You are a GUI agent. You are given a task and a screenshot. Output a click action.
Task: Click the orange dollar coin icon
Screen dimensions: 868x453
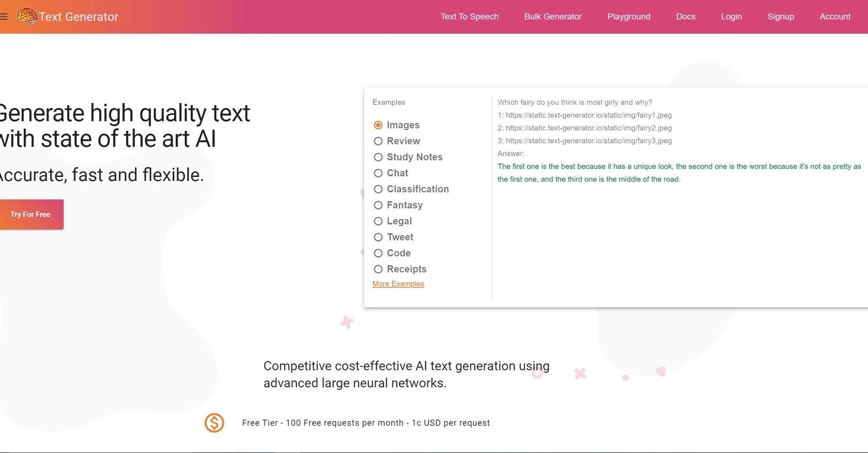tap(214, 423)
